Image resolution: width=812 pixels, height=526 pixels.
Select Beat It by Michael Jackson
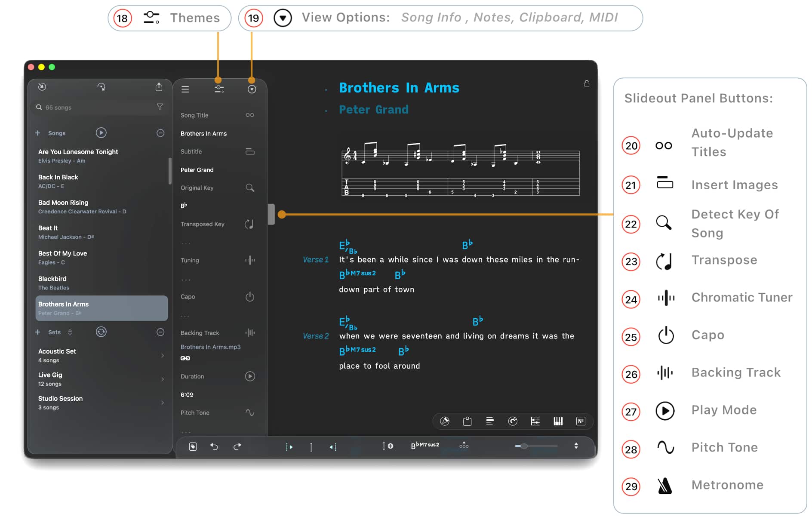[101, 232]
